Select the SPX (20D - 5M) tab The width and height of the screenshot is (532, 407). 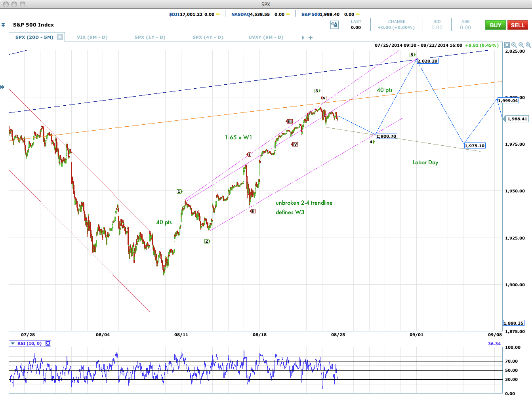(34, 37)
